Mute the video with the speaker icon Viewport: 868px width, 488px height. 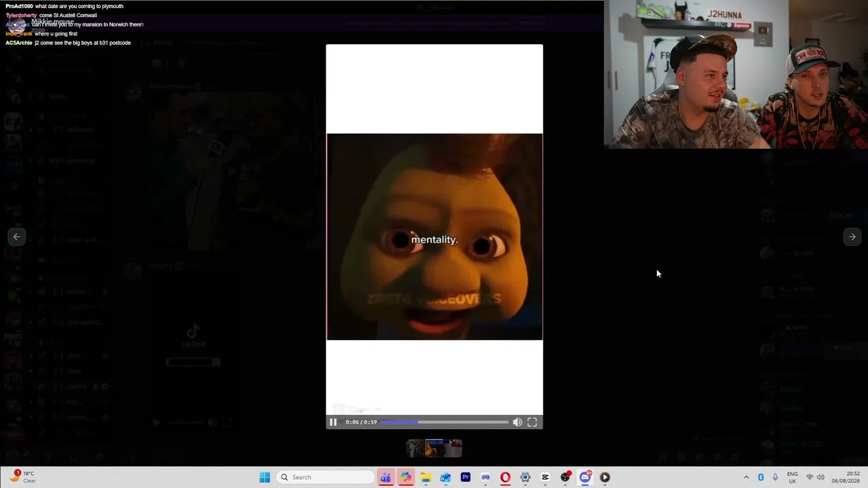pos(517,422)
